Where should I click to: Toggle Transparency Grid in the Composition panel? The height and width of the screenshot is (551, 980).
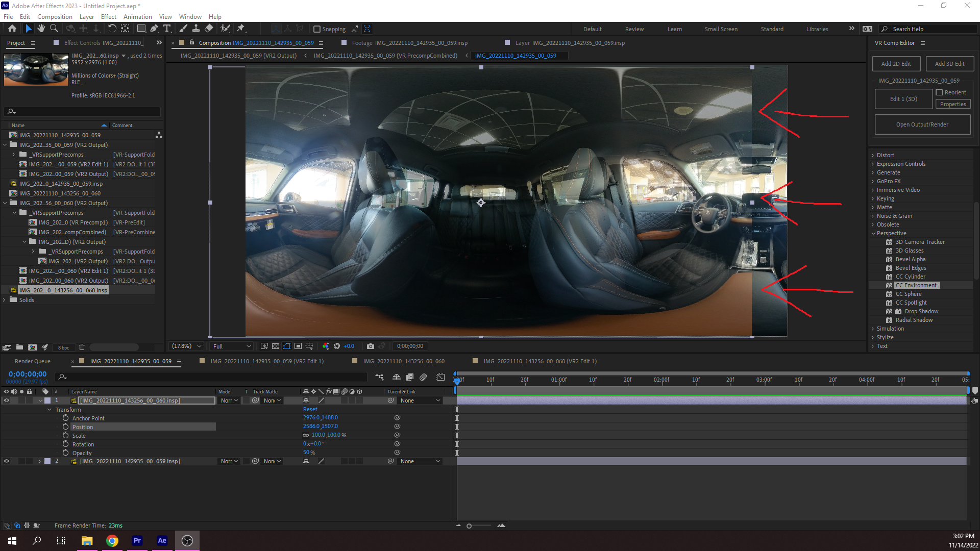tap(275, 346)
